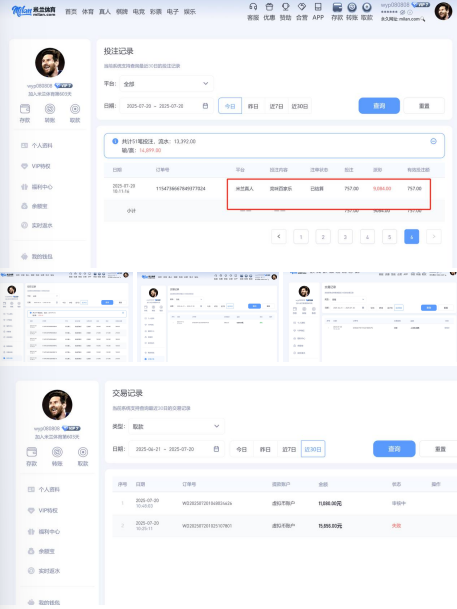
Task: Click the 查询 button in 投注记录 section
Action: (x=379, y=106)
